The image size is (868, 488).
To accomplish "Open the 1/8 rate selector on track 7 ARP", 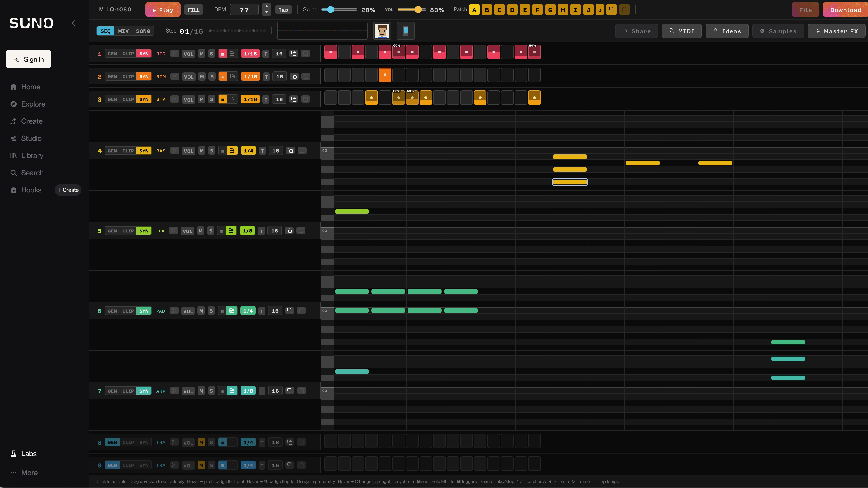I will tap(248, 391).
